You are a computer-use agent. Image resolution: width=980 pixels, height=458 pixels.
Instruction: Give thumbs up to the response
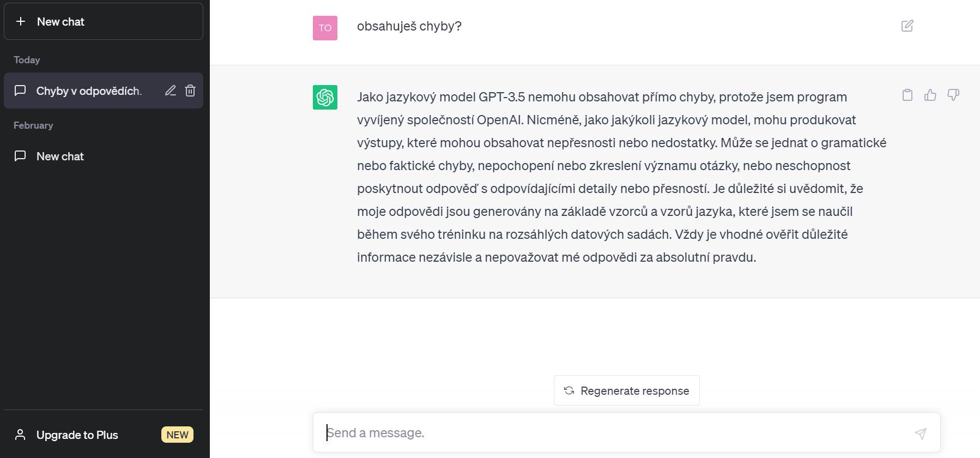click(x=930, y=95)
